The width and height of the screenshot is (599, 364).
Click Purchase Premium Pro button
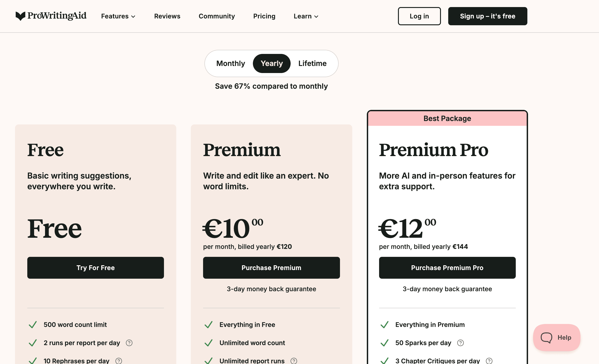pos(447,268)
